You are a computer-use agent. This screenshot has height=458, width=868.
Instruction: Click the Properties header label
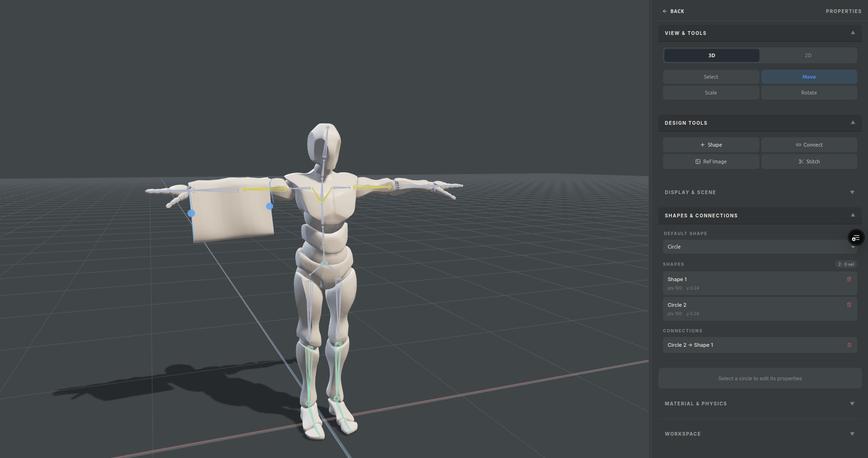[843, 11]
